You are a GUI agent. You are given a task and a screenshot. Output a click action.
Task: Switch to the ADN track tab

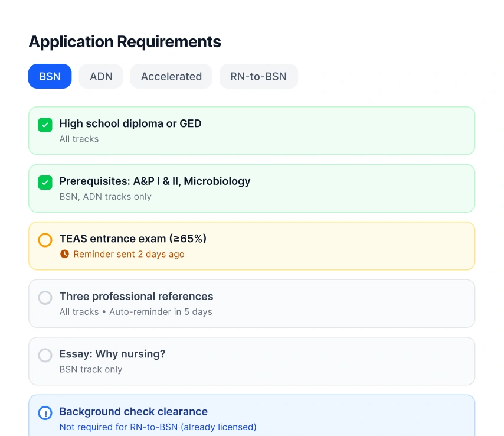click(x=100, y=76)
